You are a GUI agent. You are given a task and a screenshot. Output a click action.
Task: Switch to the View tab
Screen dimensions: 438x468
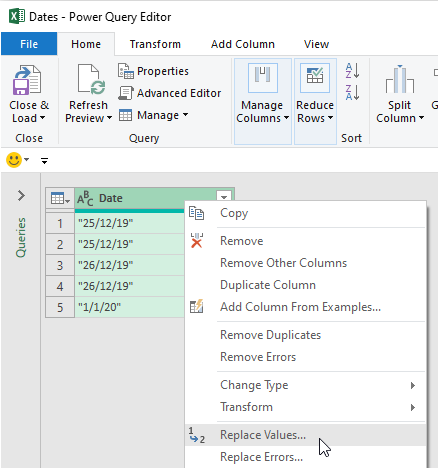316,44
